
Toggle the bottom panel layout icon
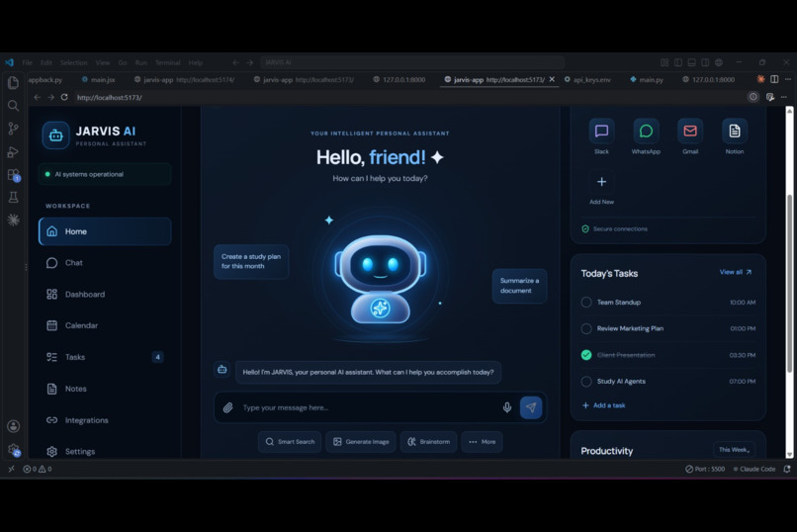tap(691, 62)
